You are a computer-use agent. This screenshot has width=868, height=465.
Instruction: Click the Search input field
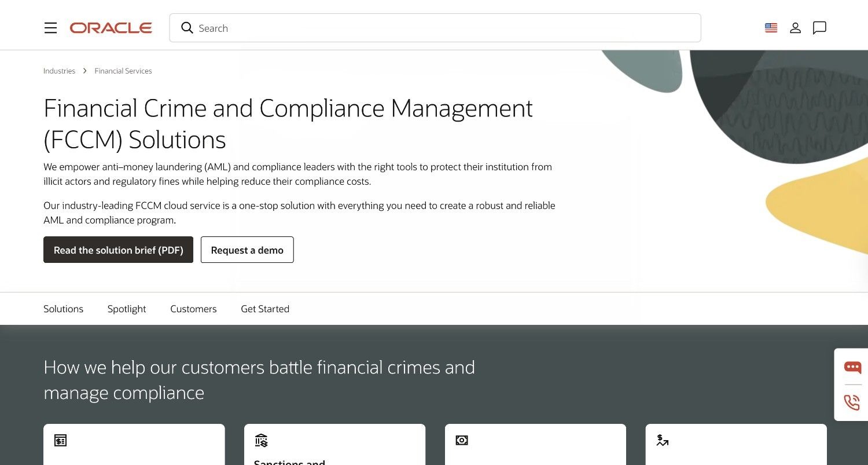(x=435, y=28)
